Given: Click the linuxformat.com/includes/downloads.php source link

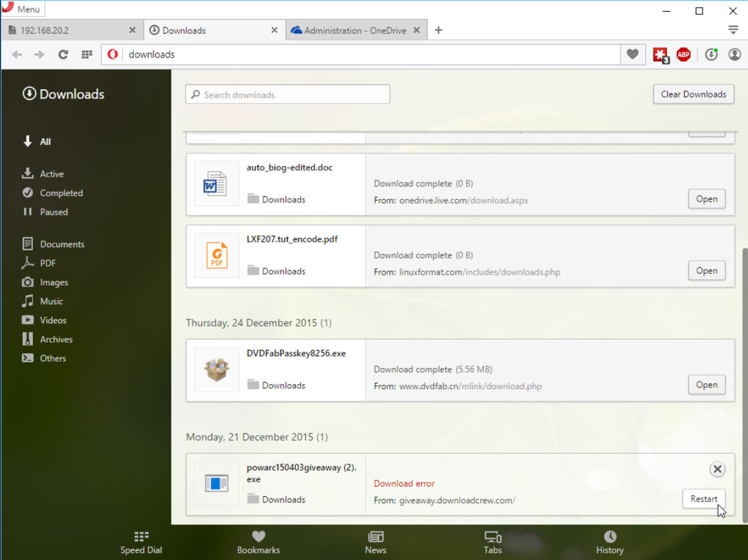Looking at the screenshot, I should point(480,272).
